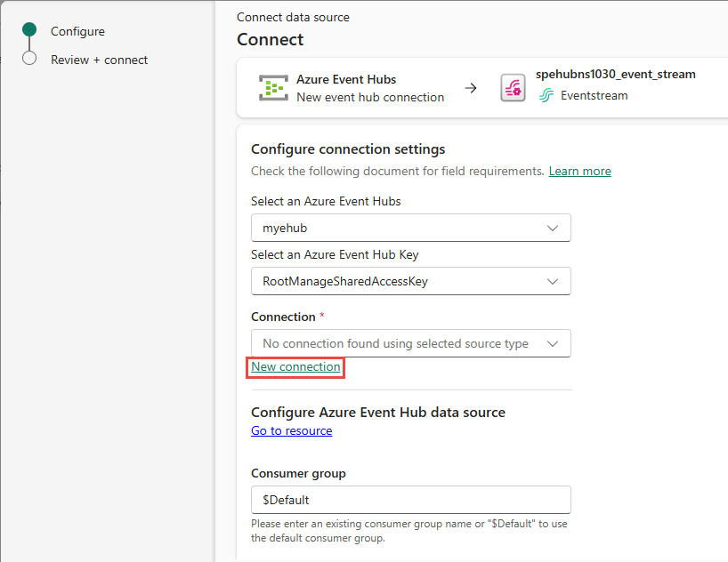Click the Connection required field label
This screenshot has height=562, width=728.
tap(287, 317)
